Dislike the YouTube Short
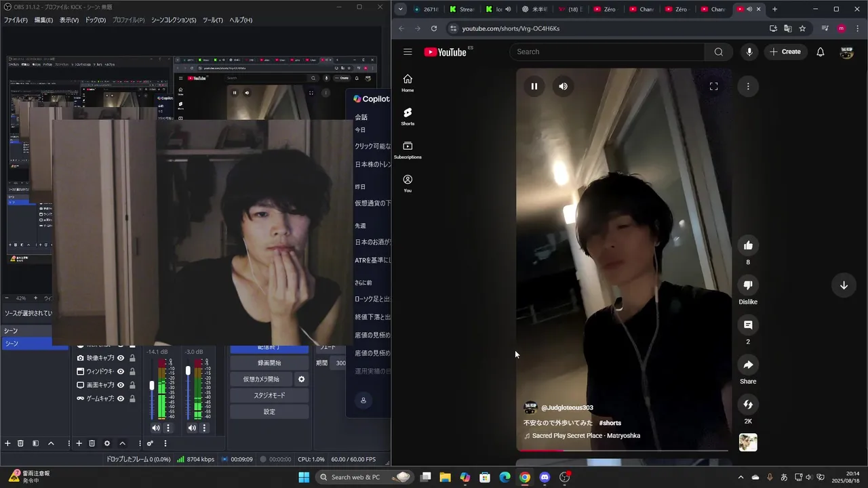The image size is (868, 488). click(748, 285)
